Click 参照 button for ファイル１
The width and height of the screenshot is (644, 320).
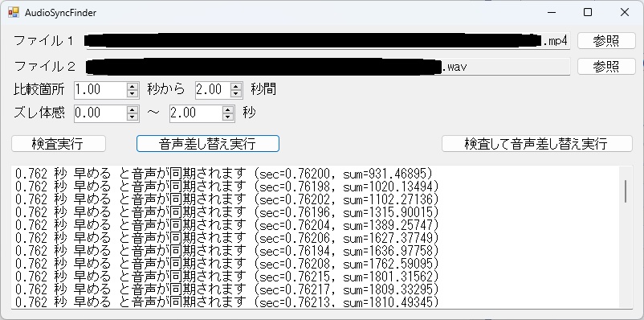point(606,41)
